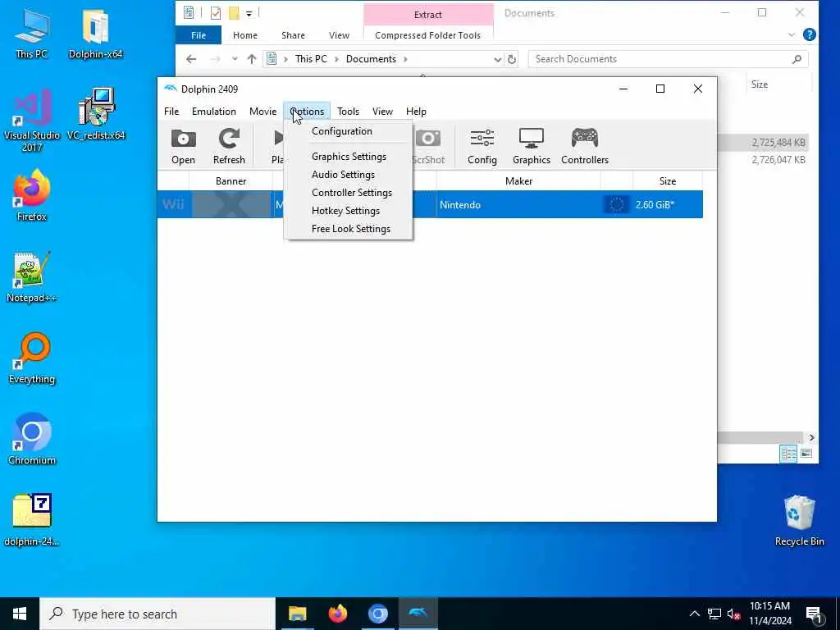Viewport: 840px width, 630px height.
Task: Go up one folder level in Explorer
Action: [x=252, y=59]
